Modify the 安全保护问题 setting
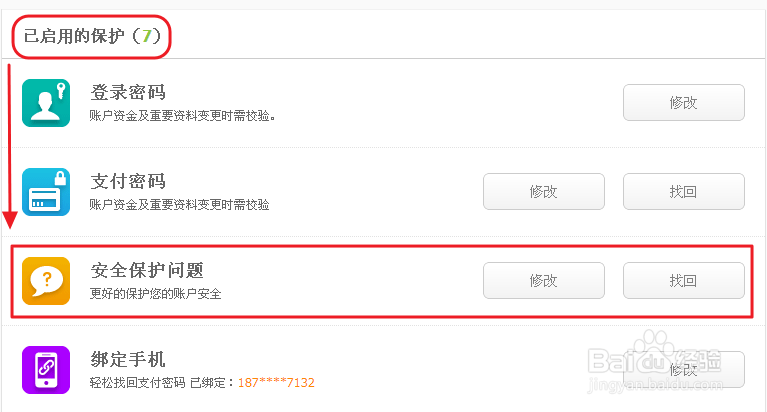The image size is (767, 412). (x=543, y=281)
